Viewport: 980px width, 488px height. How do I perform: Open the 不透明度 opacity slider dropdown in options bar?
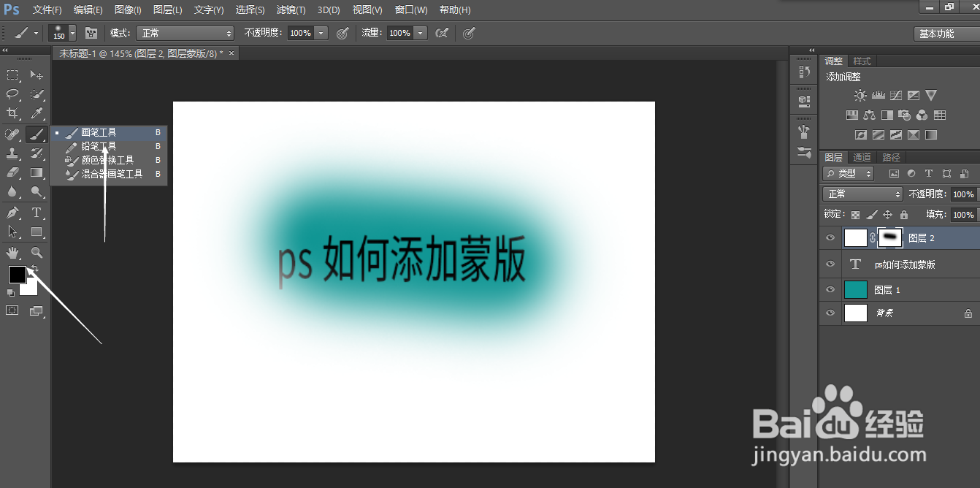pyautogui.click(x=321, y=33)
